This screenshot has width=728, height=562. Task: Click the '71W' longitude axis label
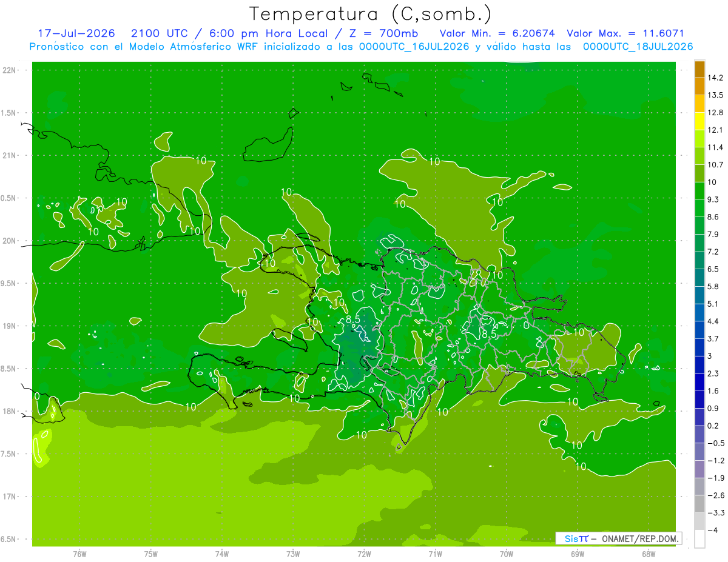(435, 554)
